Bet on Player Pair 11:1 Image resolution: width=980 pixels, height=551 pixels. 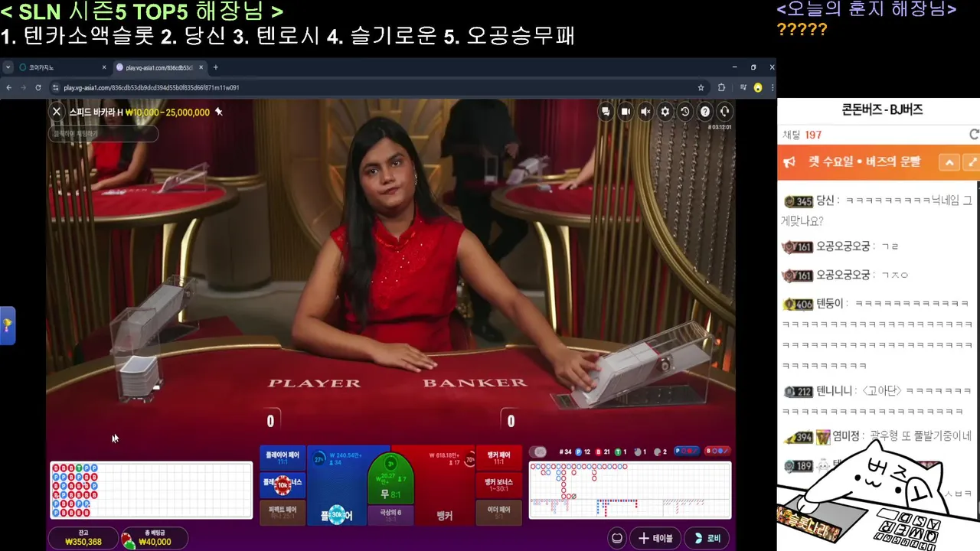pyautogui.click(x=283, y=458)
